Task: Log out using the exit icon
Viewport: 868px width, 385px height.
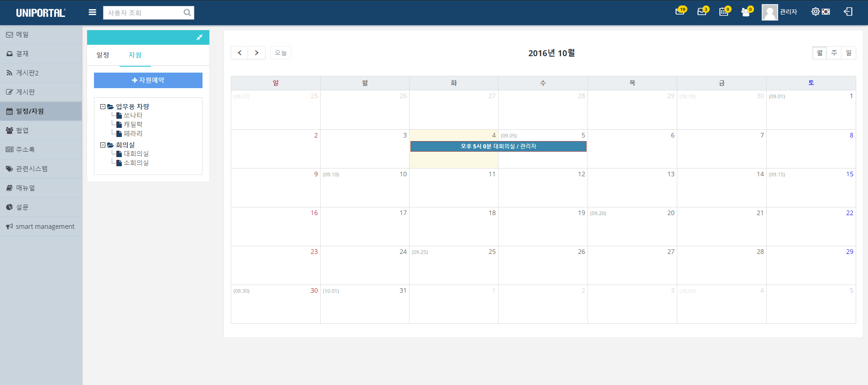Action: (848, 11)
